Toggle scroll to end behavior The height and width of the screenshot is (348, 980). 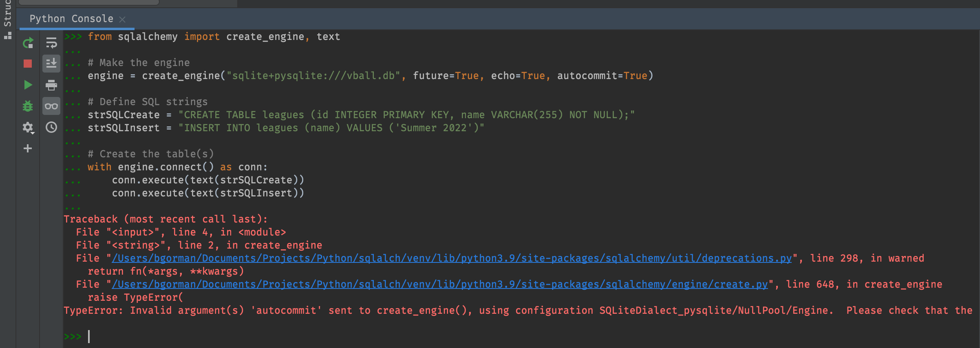click(51, 64)
